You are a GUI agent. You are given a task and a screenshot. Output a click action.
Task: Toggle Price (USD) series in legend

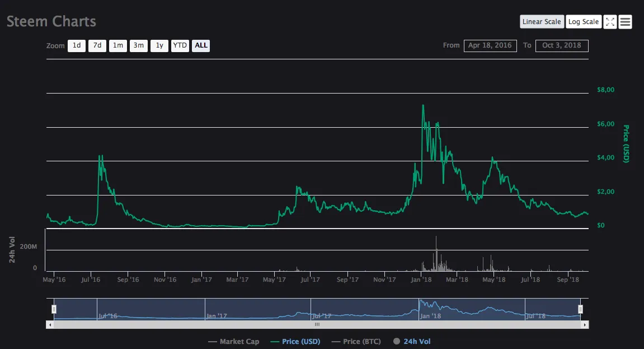click(295, 342)
